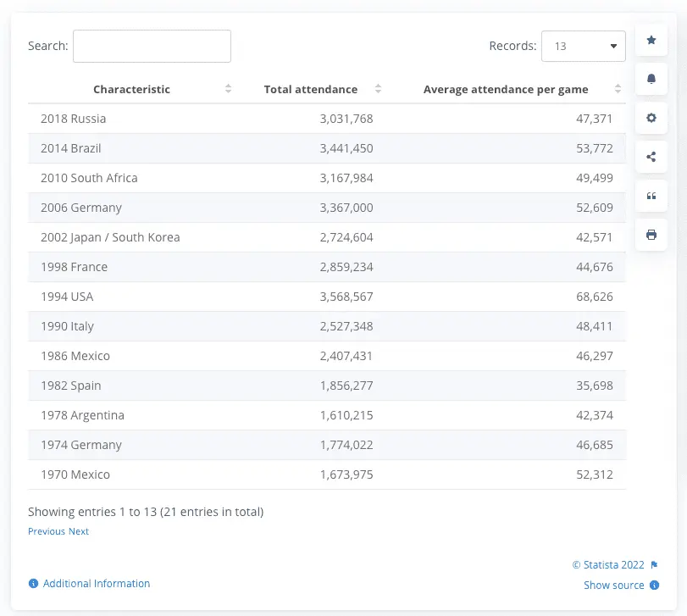Sort the table by Characteristic column

coord(227,88)
